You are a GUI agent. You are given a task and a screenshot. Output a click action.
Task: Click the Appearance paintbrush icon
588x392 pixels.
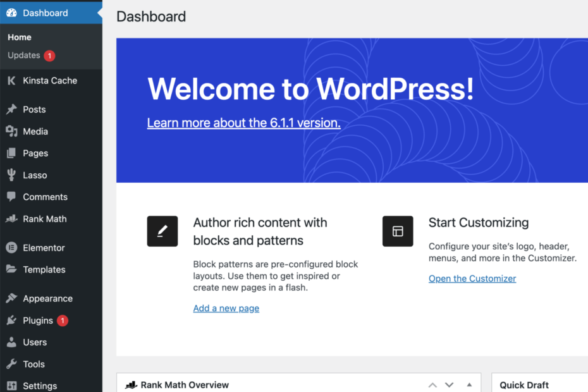point(11,298)
